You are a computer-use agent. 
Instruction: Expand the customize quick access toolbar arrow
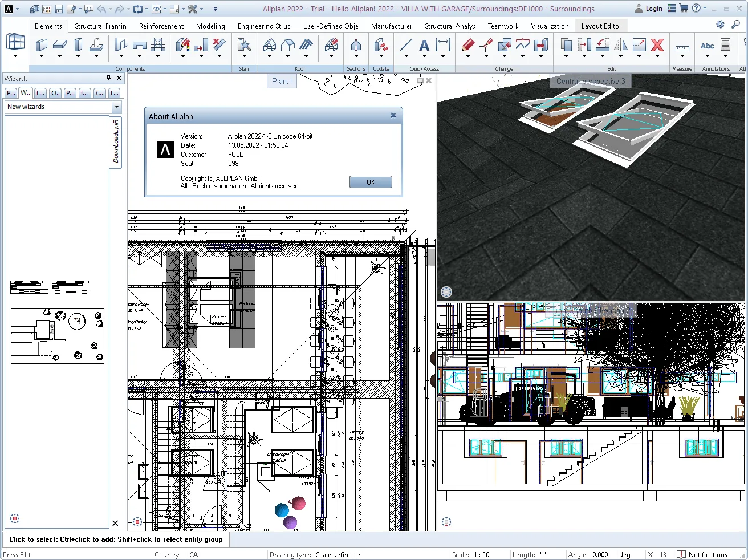[215, 9]
